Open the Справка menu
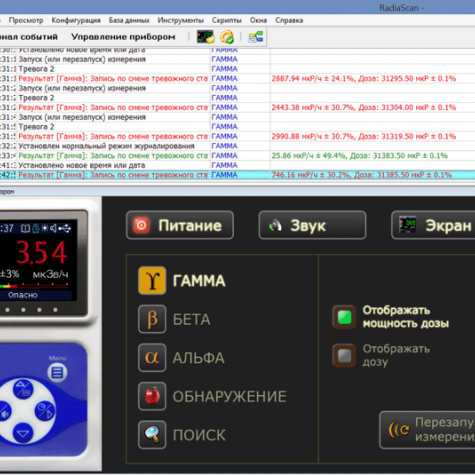475x475 pixels. pyautogui.click(x=289, y=20)
